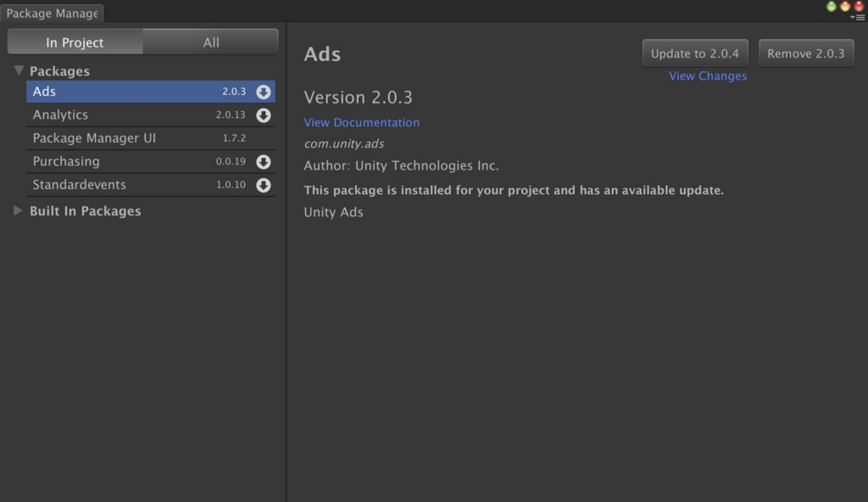
Task: Click the update arrow icon for Purchasing
Action: click(264, 162)
